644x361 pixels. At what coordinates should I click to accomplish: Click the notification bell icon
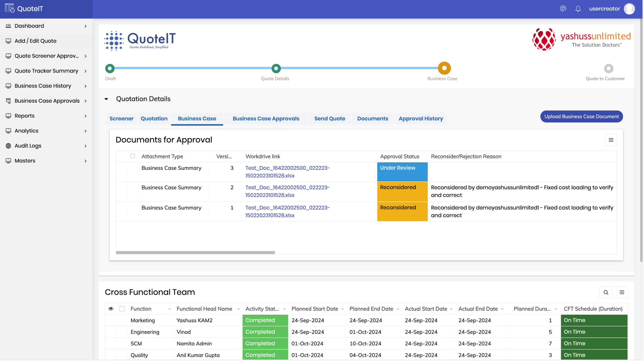pos(578,9)
